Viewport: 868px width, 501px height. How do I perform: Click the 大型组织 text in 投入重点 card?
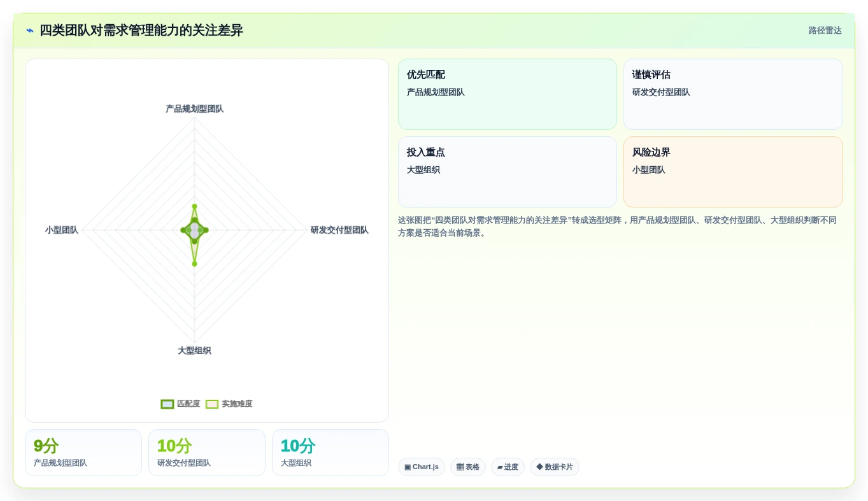point(423,170)
